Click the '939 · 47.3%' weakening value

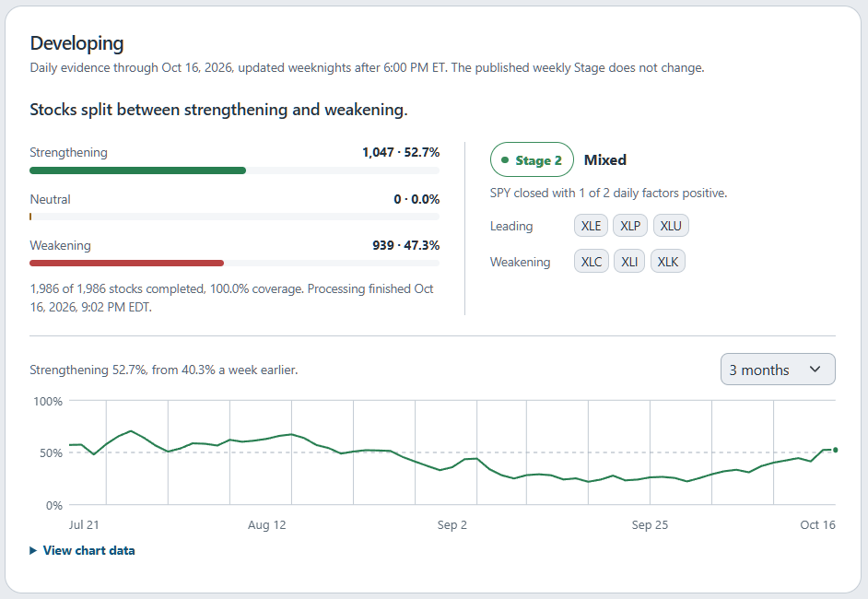pyautogui.click(x=405, y=245)
